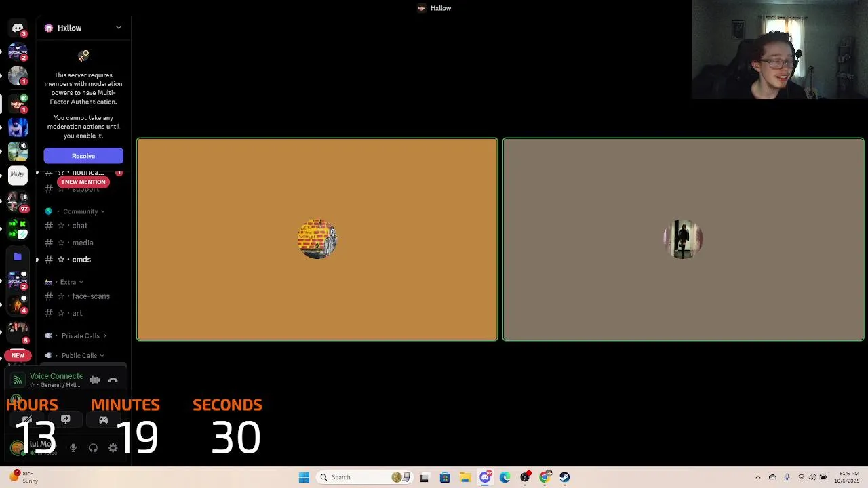The height and width of the screenshot is (488, 868).
Task: Click the Discord taskbar icon
Action: point(485,477)
